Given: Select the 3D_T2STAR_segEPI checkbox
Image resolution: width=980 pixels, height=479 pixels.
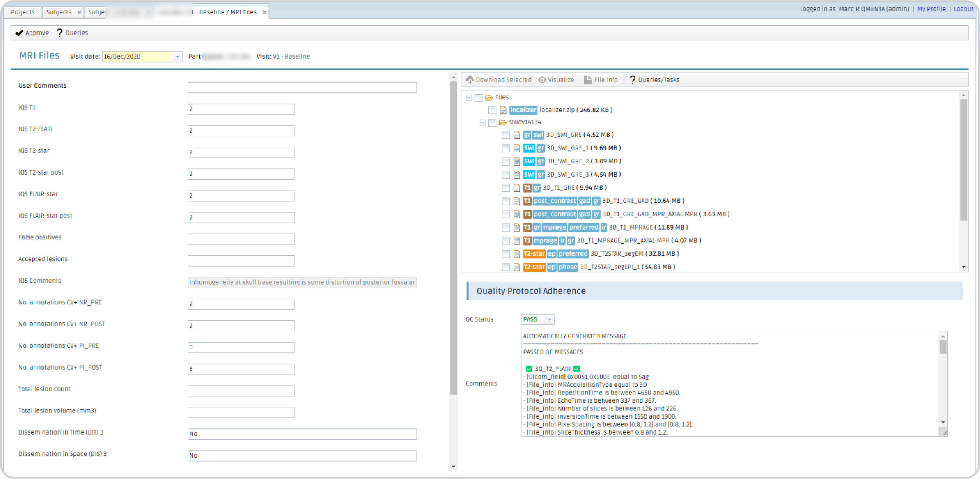Looking at the screenshot, I should (506, 254).
